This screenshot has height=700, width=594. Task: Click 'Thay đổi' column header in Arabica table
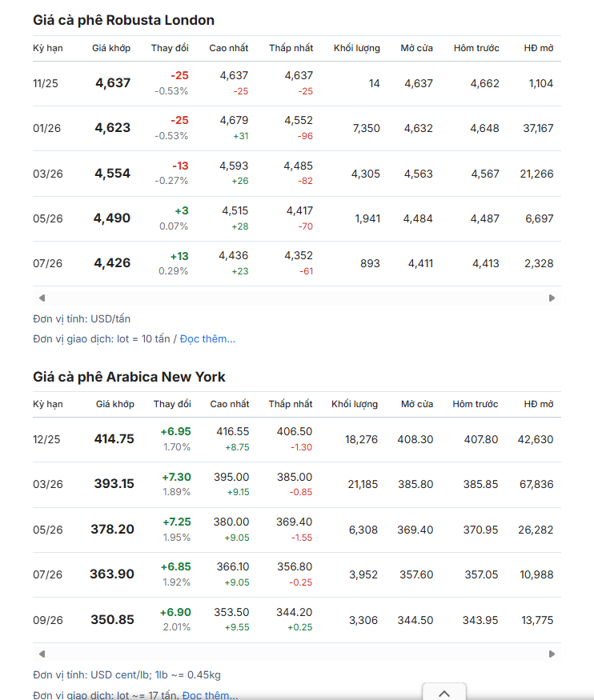172,404
